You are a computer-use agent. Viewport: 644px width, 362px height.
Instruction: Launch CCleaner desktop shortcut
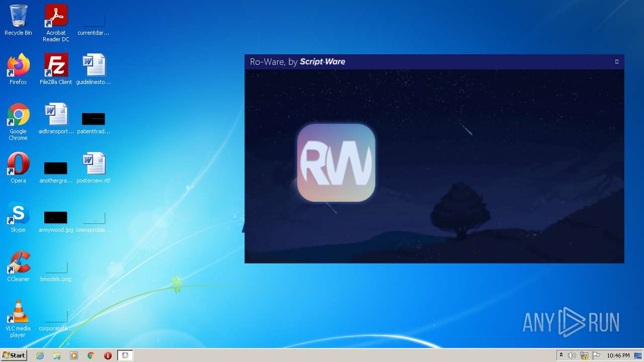[x=18, y=266]
